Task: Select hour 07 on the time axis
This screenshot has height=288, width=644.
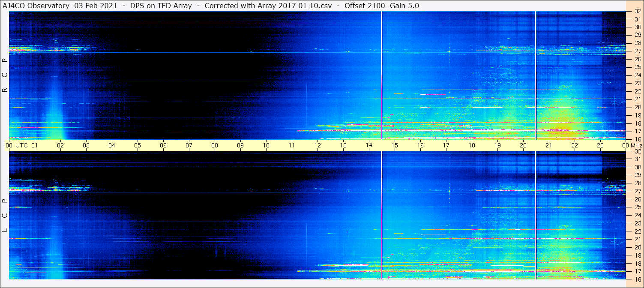Action: pyautogui.click(x=189, y=145)
